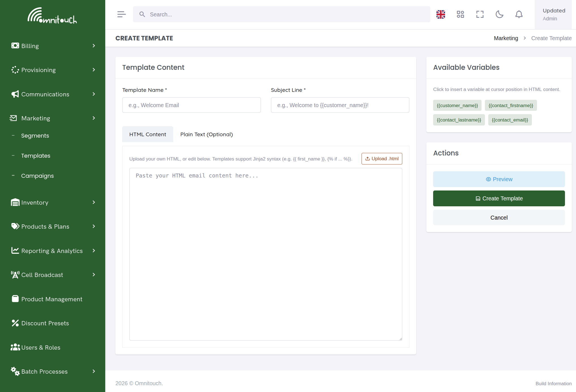Switch to dark mode moon icon

click(499, 14)
